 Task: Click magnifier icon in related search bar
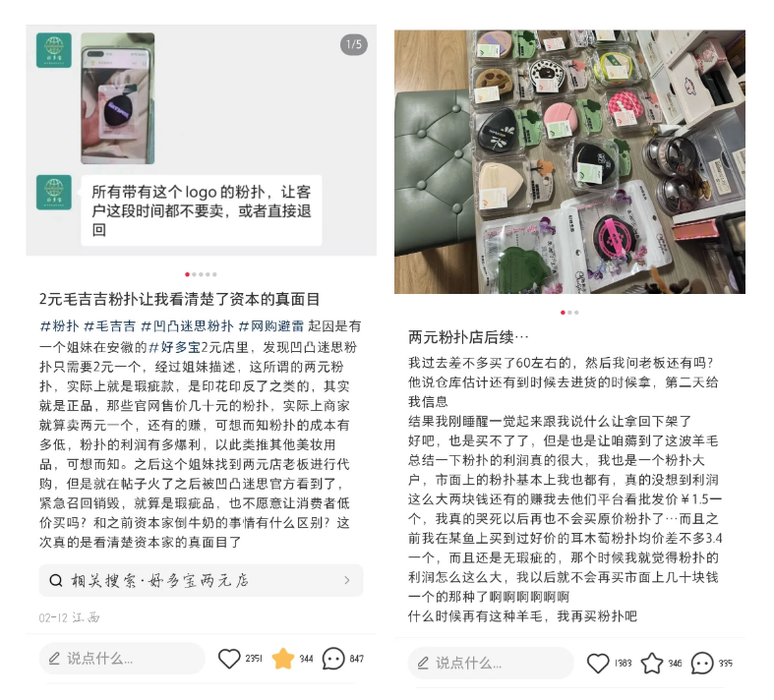[x=56, y=580]
